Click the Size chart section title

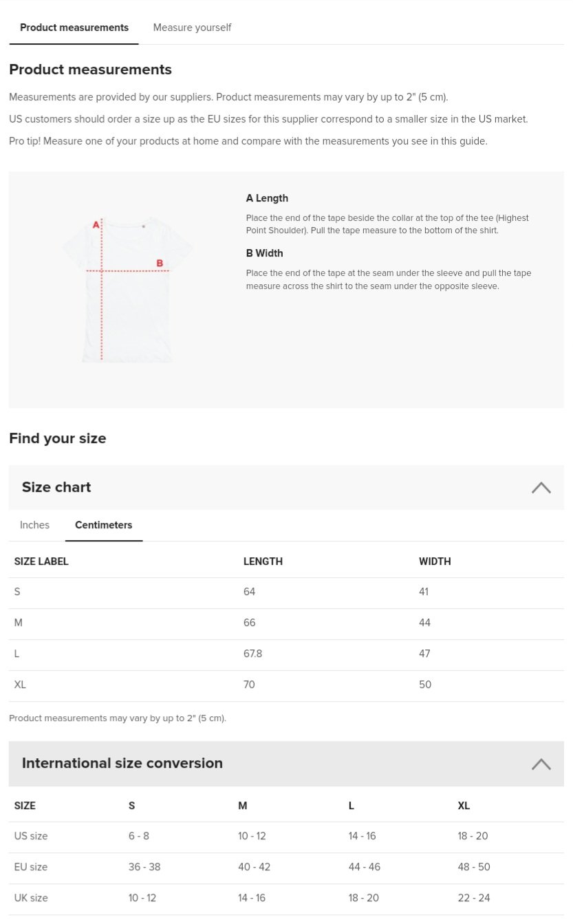[x=56, y=487]
